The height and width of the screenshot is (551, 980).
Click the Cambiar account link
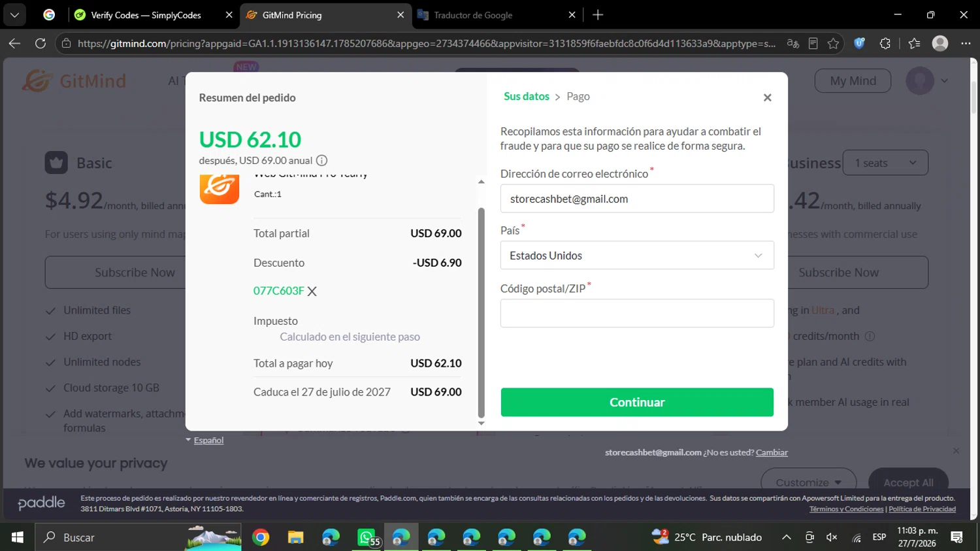click(x=772, y=452)
